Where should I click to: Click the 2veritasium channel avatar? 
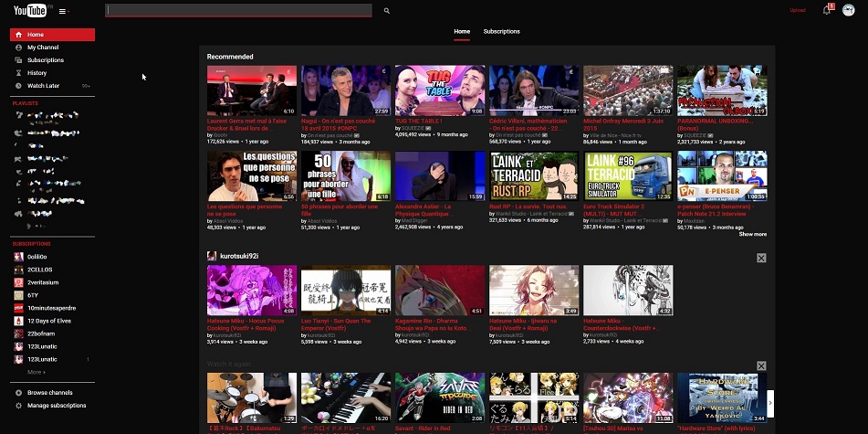pos(19,282)
